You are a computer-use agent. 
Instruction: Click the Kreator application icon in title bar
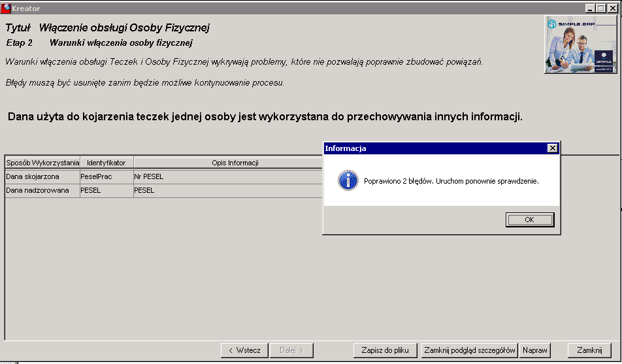pyautogui.click(x=5, y=8)
